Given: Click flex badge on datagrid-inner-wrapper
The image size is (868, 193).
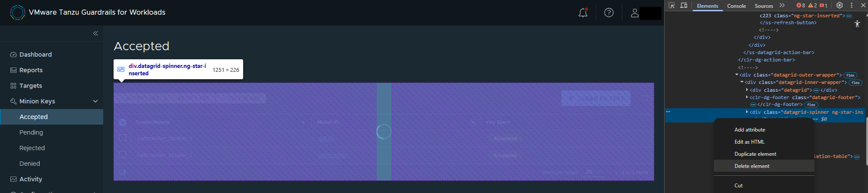Looking at the screenshot, I should click(x=855, y=83).
